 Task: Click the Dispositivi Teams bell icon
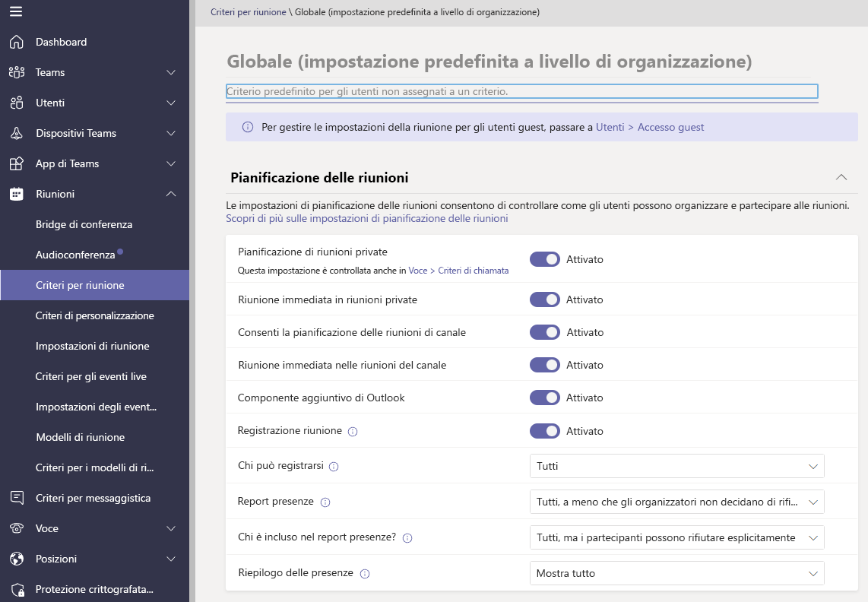coord(16,133)
